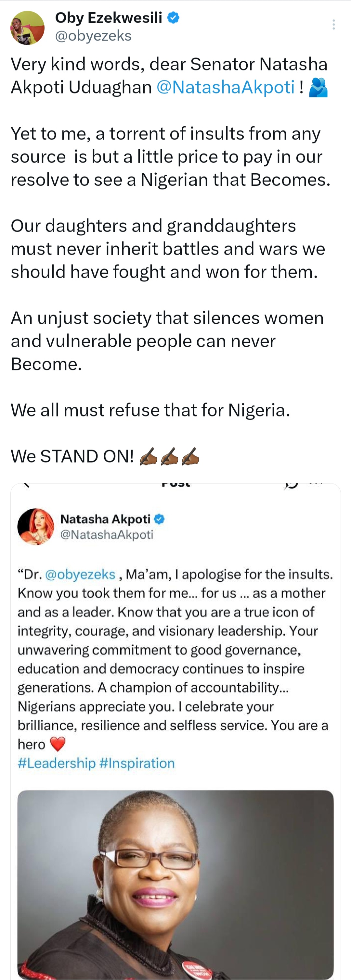Click the Natasha Akpoti display name
The image size is (351, 980).
tap(105, 519)
